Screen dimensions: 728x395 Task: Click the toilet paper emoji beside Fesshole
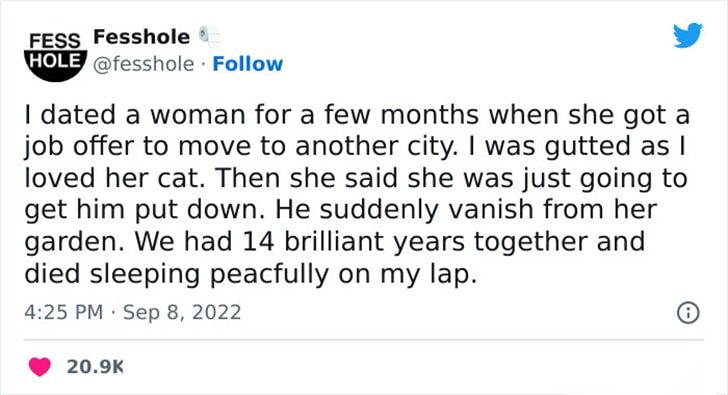(209, 37)
